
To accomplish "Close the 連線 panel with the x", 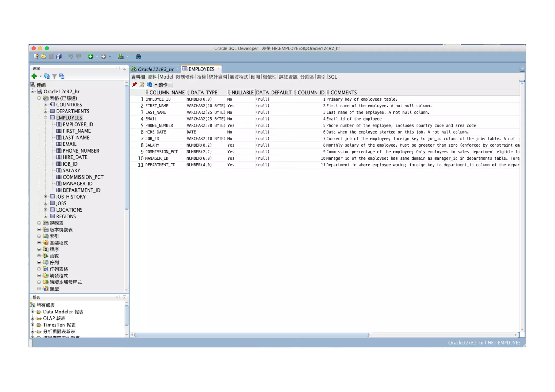I will point(117,68).
